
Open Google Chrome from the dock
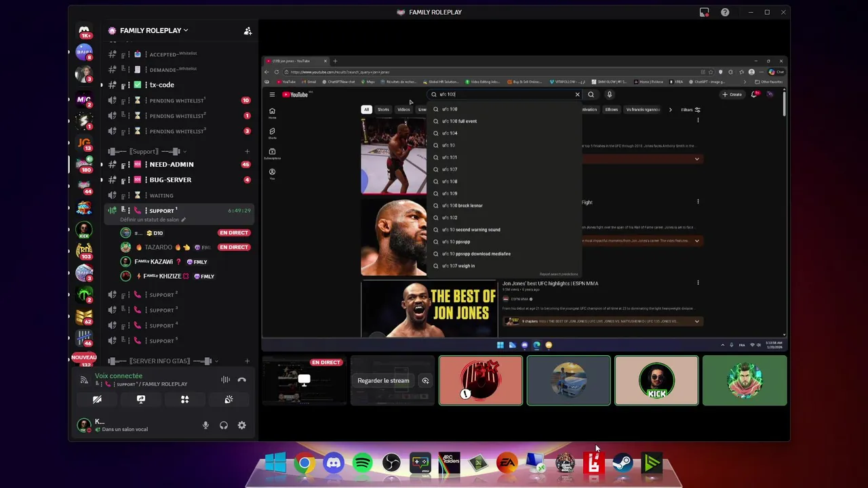tap(304, 464)
